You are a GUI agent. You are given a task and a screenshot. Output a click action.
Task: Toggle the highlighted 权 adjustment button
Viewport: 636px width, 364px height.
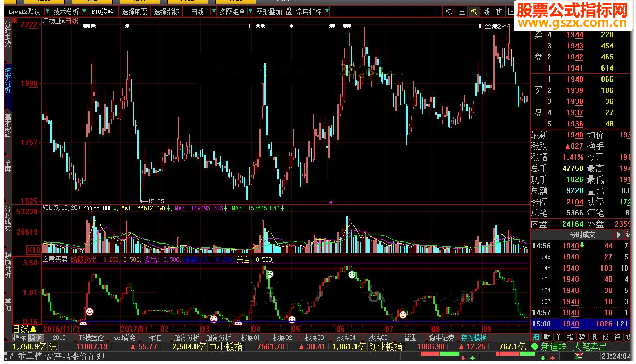pyautogui.click(x=473, y=11)
